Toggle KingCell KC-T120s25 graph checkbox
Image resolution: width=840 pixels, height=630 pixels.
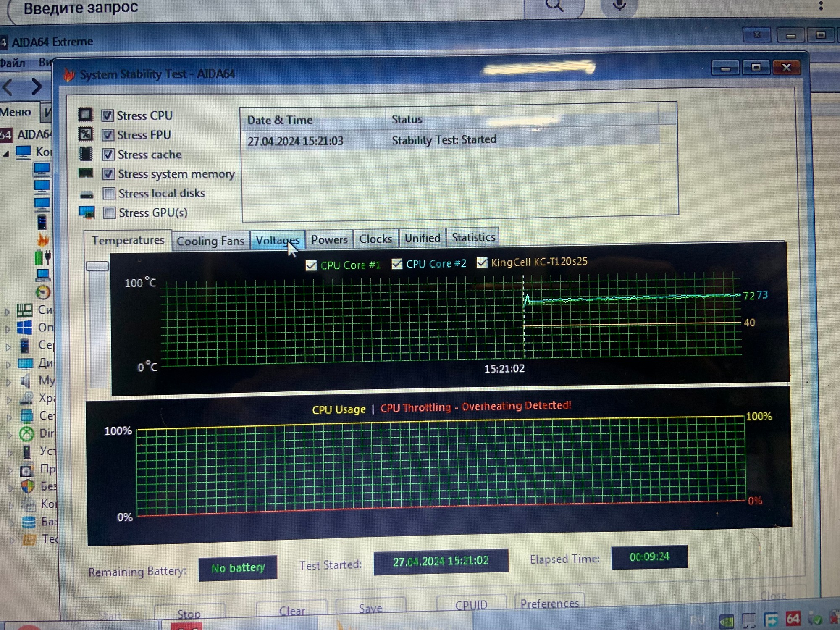(482, 262)
